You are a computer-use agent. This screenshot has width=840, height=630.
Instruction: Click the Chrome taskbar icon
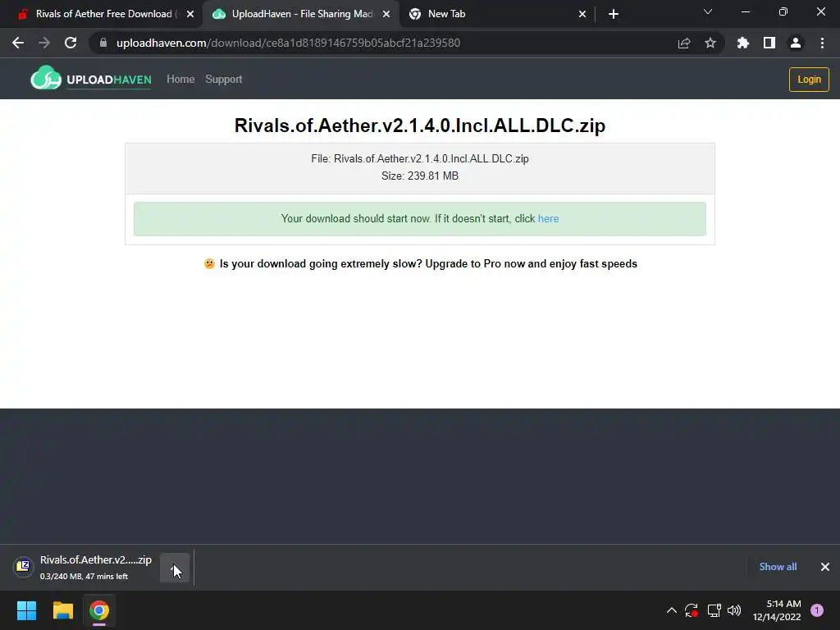[99, 610]
